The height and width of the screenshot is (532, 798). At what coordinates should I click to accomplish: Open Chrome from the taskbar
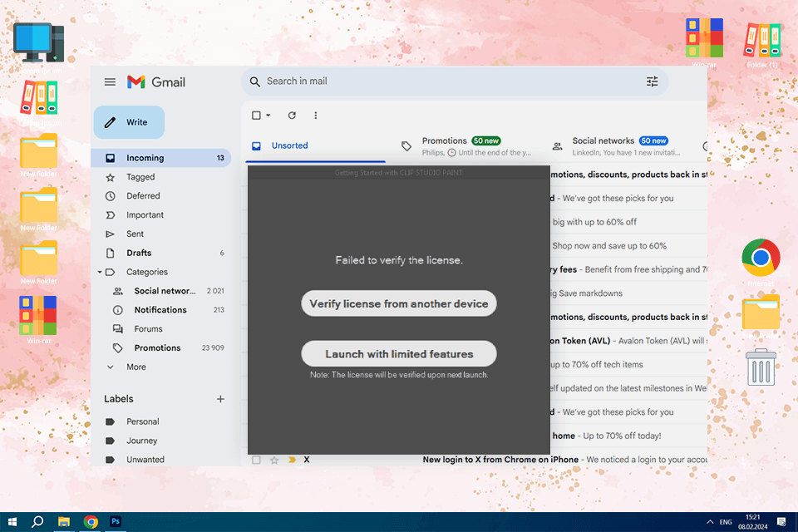point(91,522)
